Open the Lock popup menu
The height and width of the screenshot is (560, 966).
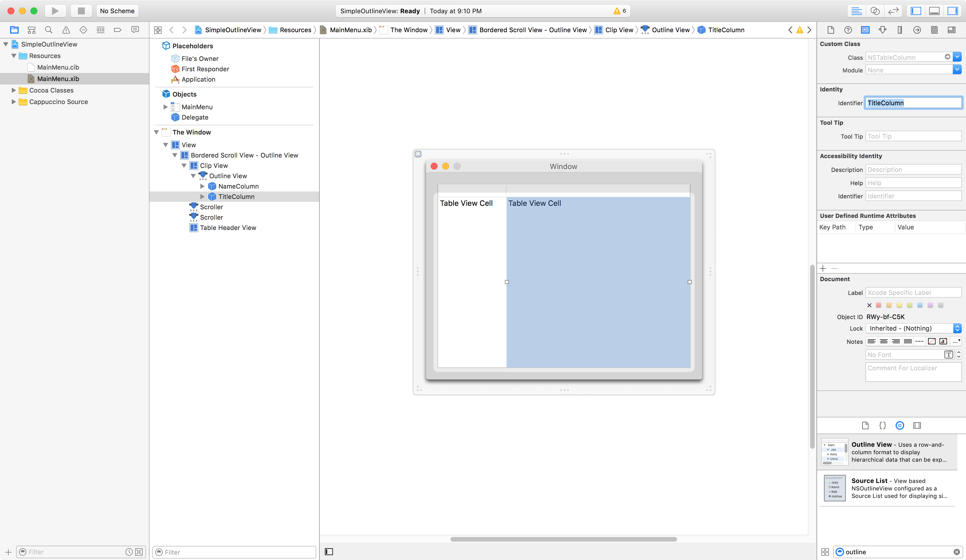coord(913,328)
